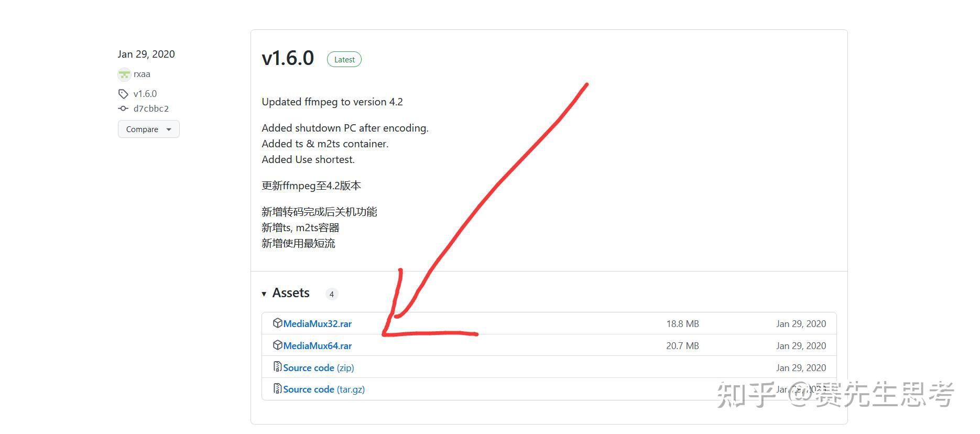Image resolution: width=980 pixels, height=434 pixels.
Task: Click the Latest release badge
Action: 344,59
